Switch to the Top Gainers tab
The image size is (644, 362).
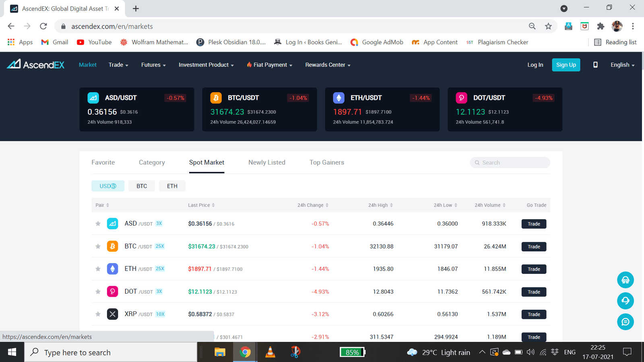click(327, 162)
